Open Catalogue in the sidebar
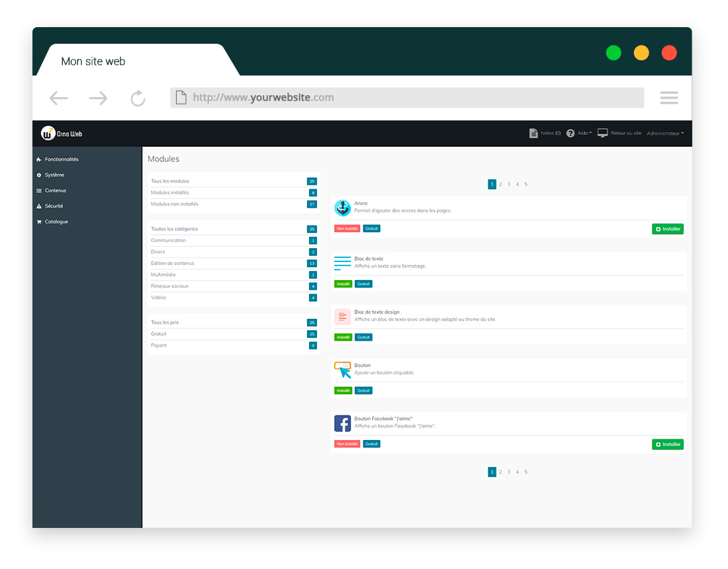 (56, 222)
